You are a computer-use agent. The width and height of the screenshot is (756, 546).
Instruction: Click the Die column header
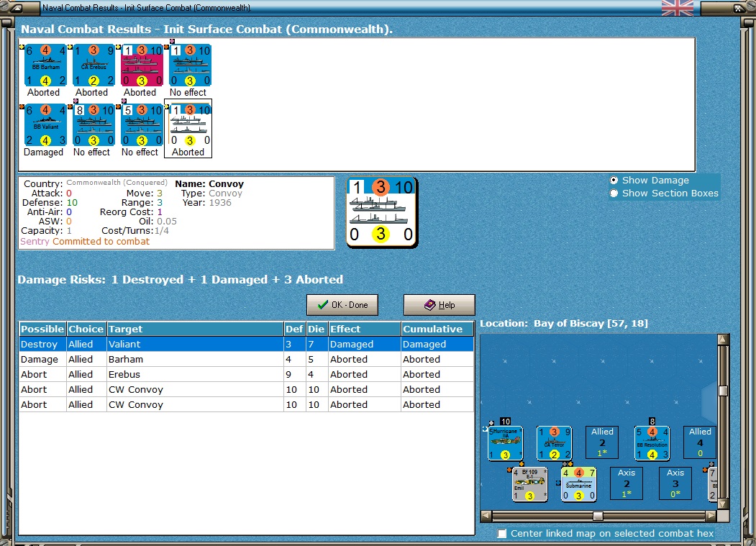pos(316,329)
